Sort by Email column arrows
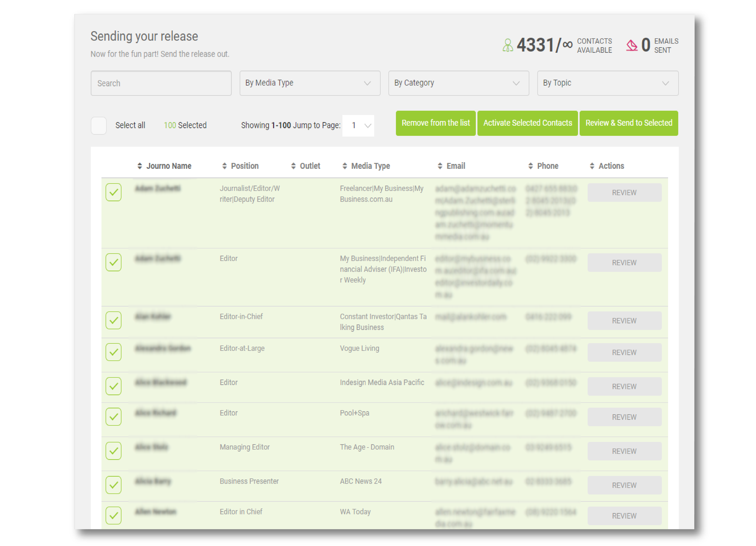The width and height of the screenshot is (756, 546). pyautogui.click(x=440, y=166)
